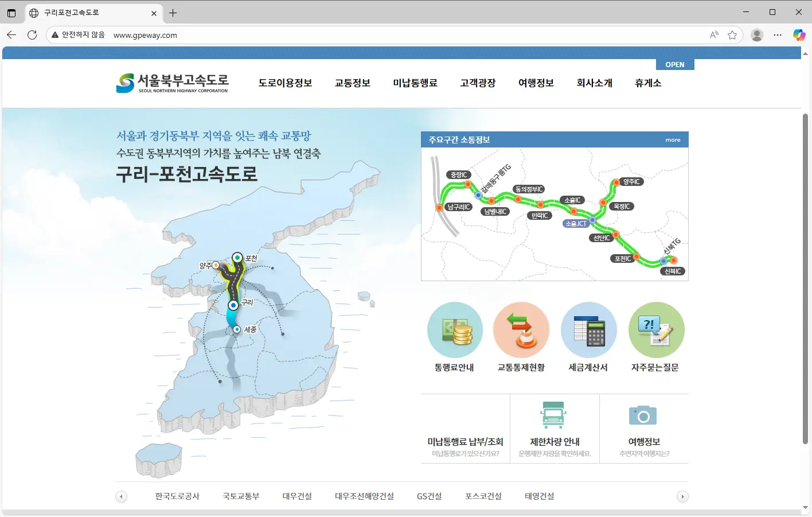
Task: Open 여행정보 camera icon
Action: [643, 414]
